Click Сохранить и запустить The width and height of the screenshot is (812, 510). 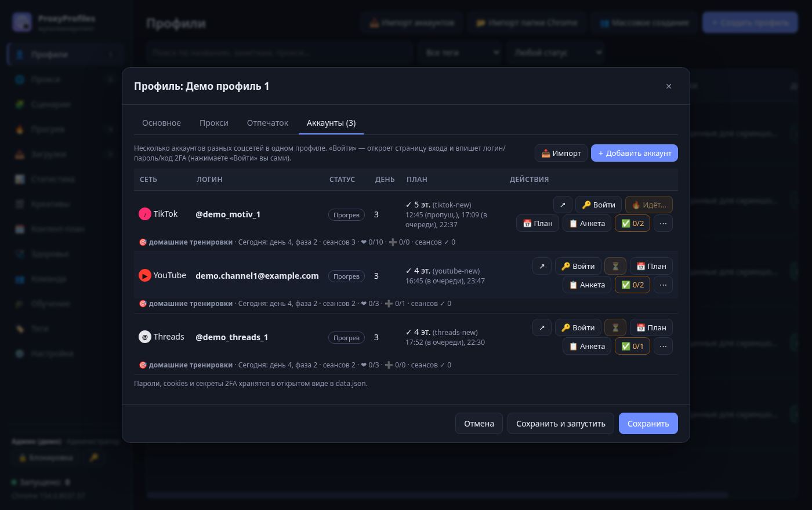click(x=561, y=424)
